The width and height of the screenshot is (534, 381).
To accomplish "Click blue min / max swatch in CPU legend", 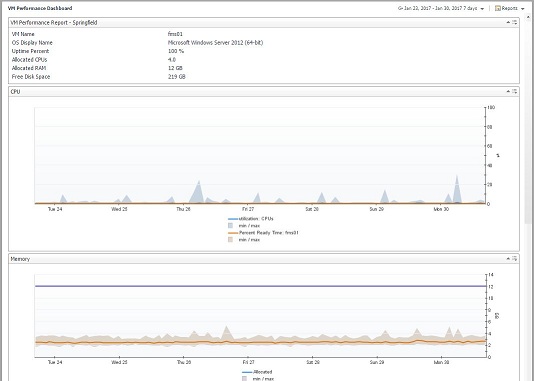I will tap(231, 225).
